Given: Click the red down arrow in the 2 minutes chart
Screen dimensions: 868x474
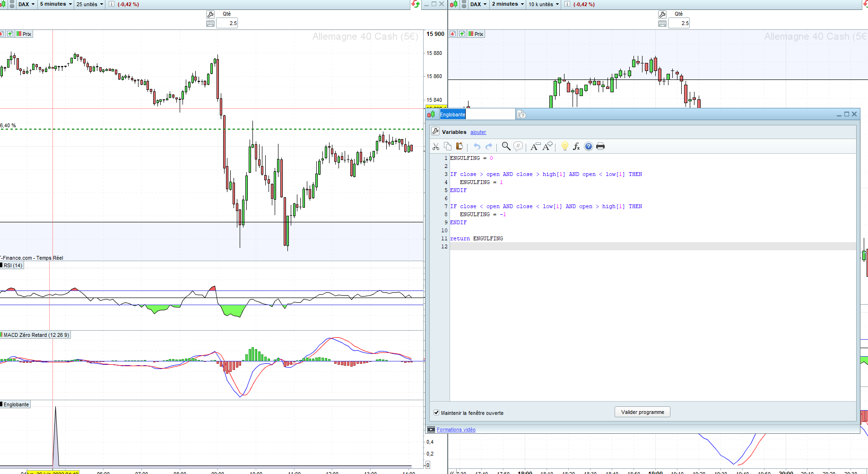Looking at the screenshot, I should pyautogui.click(x=453, y=34).
